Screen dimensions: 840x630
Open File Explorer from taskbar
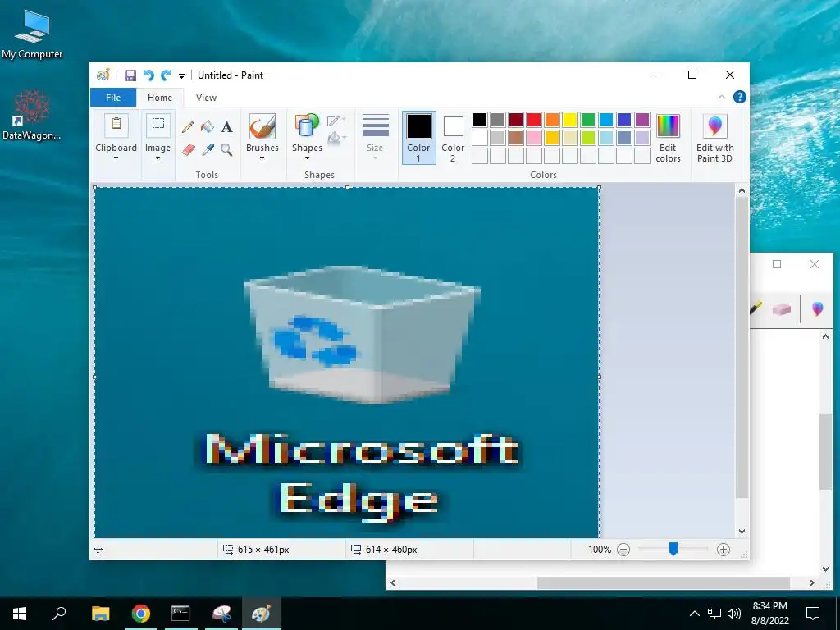point(101,614)
